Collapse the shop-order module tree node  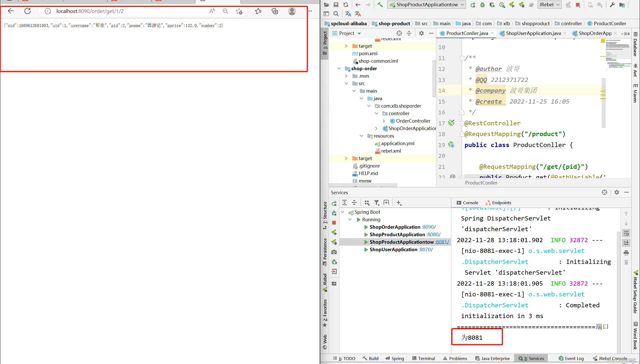(339, 68)
